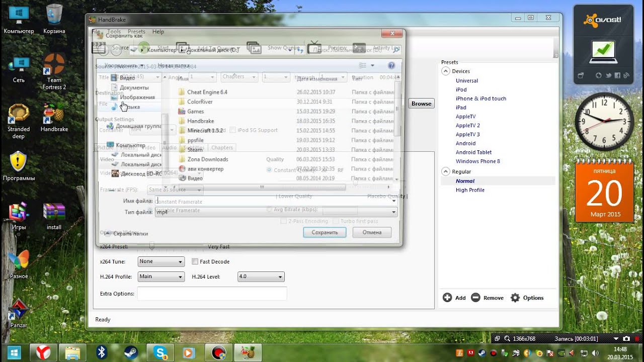This screenshot has height=362, width=644.
Task: Click the Отмена button
Action: [x=372, y=232]
